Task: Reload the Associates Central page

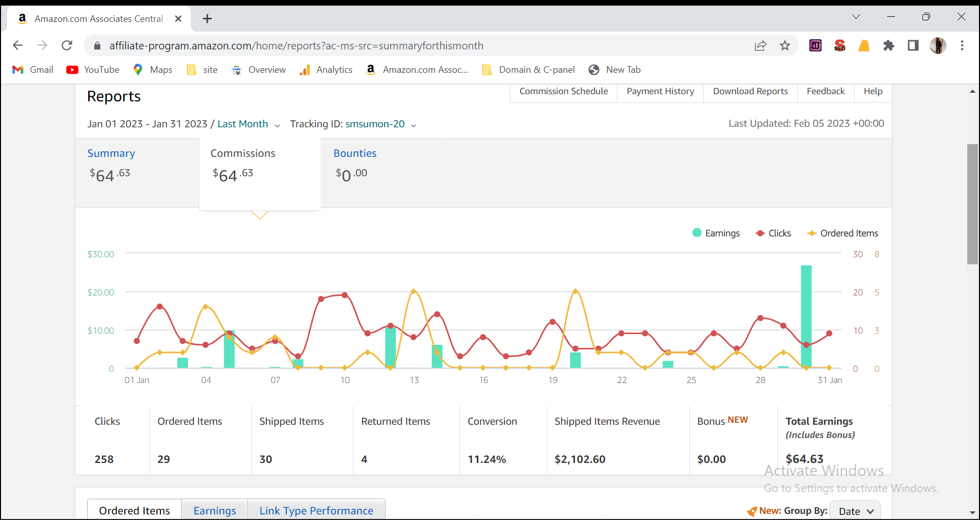Action: point(67,45)
